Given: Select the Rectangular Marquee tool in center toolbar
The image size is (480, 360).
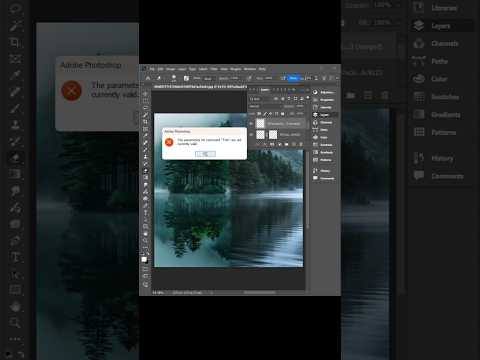Looking at the screenshot, I should 145,101.
